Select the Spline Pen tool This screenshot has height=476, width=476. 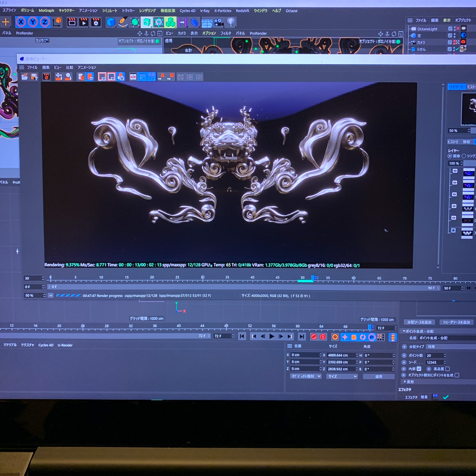(x=123, y=22)
